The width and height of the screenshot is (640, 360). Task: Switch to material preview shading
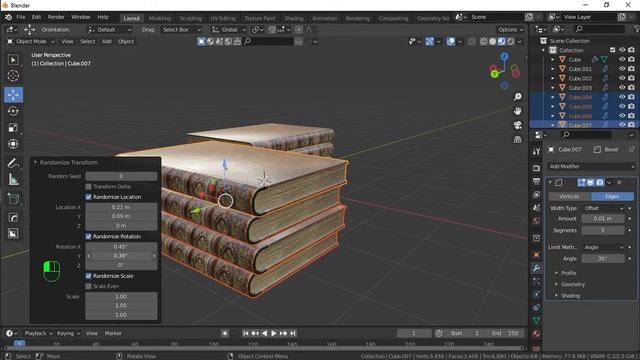pos(502,42)
